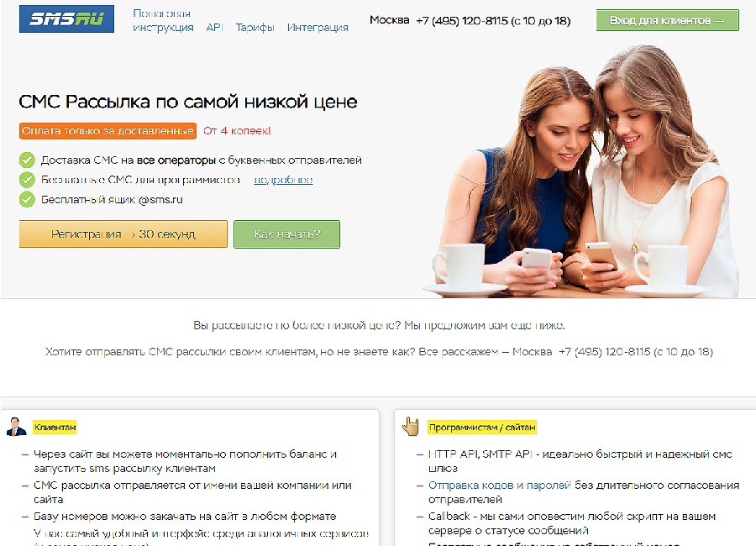This screenshot has height=546, width=756.
Task: Open the API page from the top menu
Action: [214, 27]
